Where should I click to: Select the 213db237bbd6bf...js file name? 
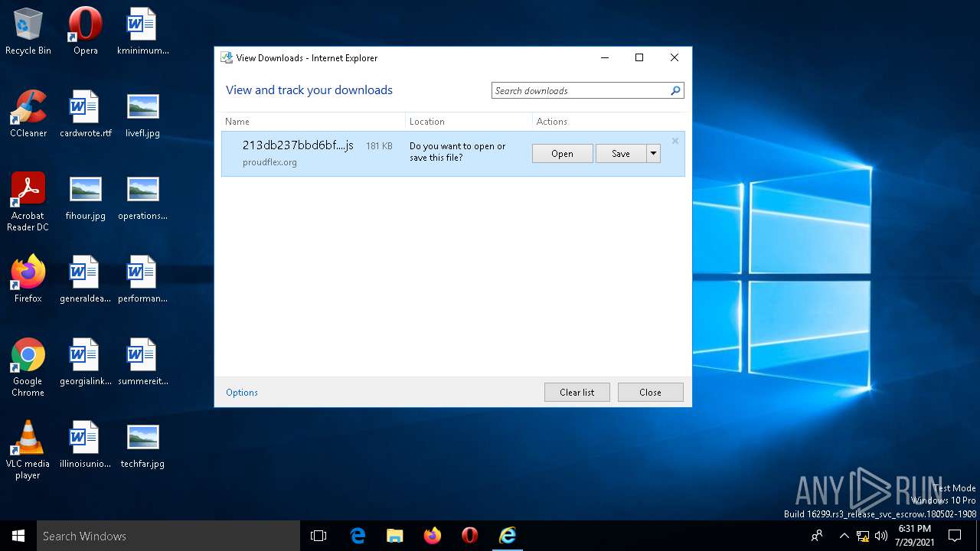click(x=298, y=145)
